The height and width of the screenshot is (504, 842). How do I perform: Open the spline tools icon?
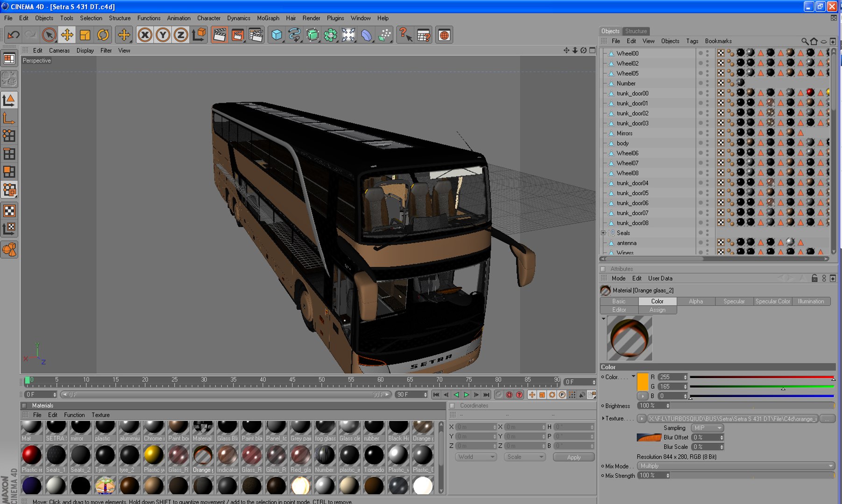pos(294,35)
